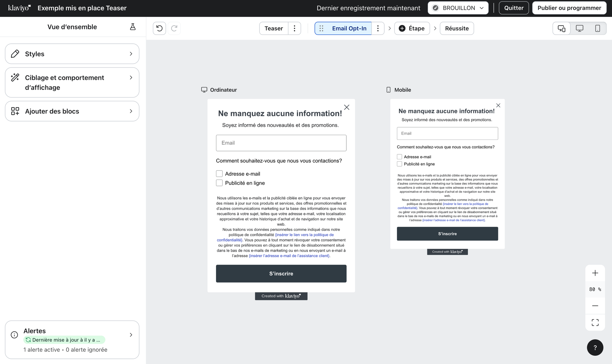Grab the drag handle on Email Opt-In
Image resolution: width=612 pixels, height=364 pixels.
point(321,28)
